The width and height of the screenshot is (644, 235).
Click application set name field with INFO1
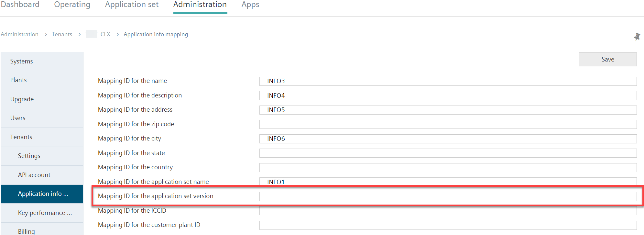tap(448, 182)
